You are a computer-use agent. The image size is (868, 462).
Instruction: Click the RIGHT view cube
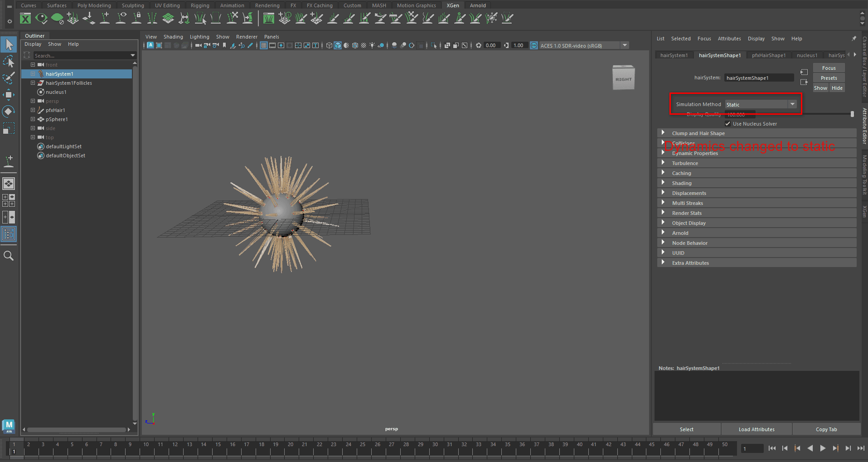[x=623, y=79]
